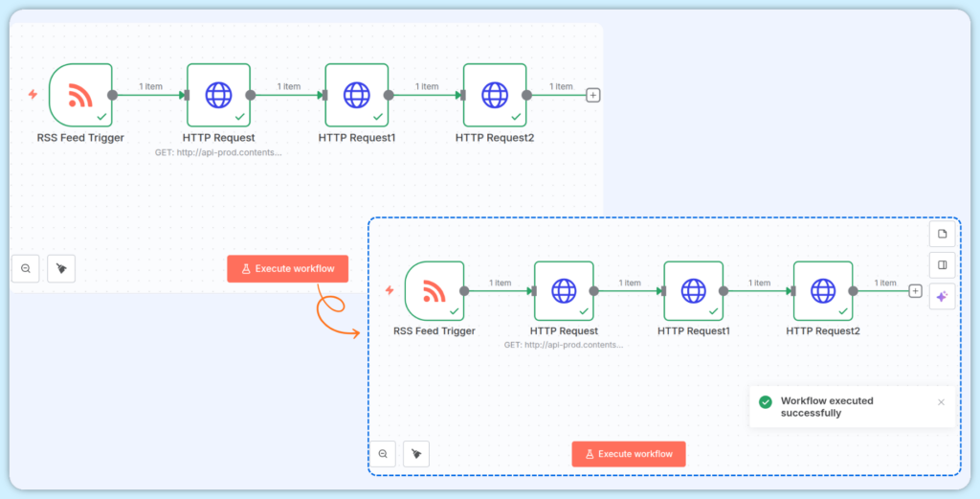
Task: Zoom out on the upper canvas
Action: click(x=26, y=269)
